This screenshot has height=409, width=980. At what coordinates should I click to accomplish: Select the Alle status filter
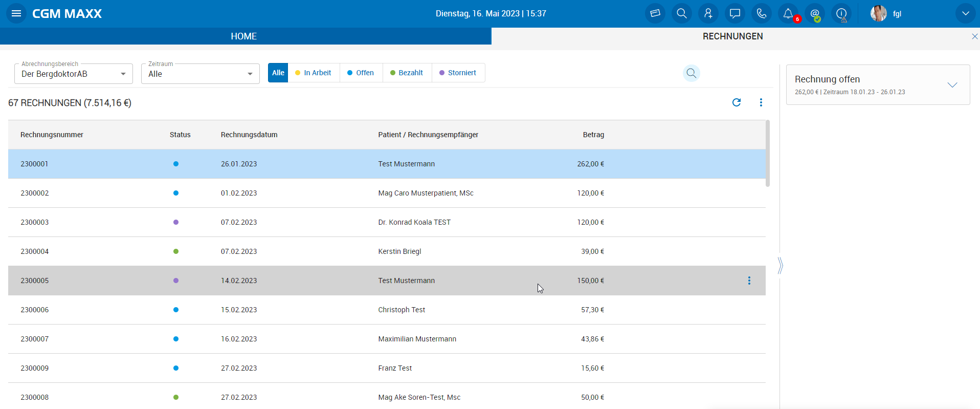point(278,73)
